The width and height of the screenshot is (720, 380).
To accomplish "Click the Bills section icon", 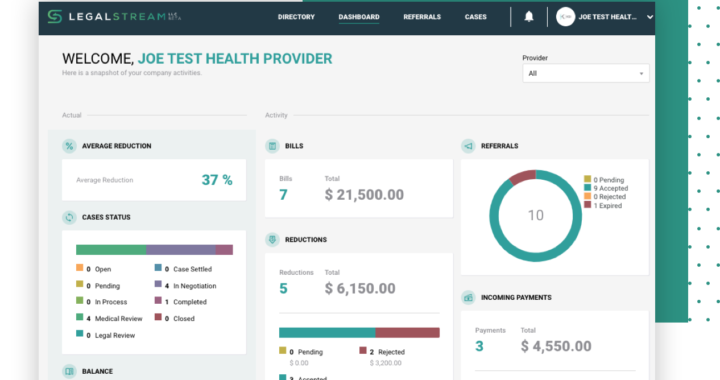I will pos(272,146).
